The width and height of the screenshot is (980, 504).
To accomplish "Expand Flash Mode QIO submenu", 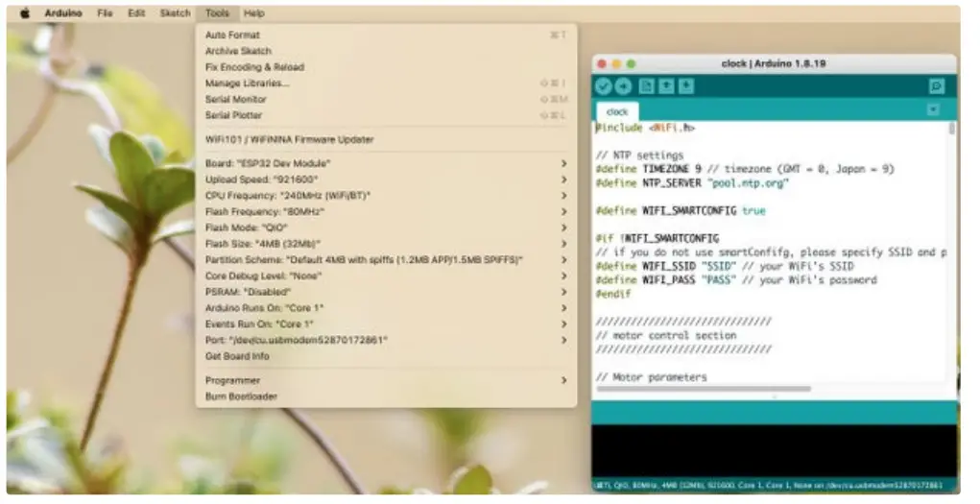I will click(386, 228).
